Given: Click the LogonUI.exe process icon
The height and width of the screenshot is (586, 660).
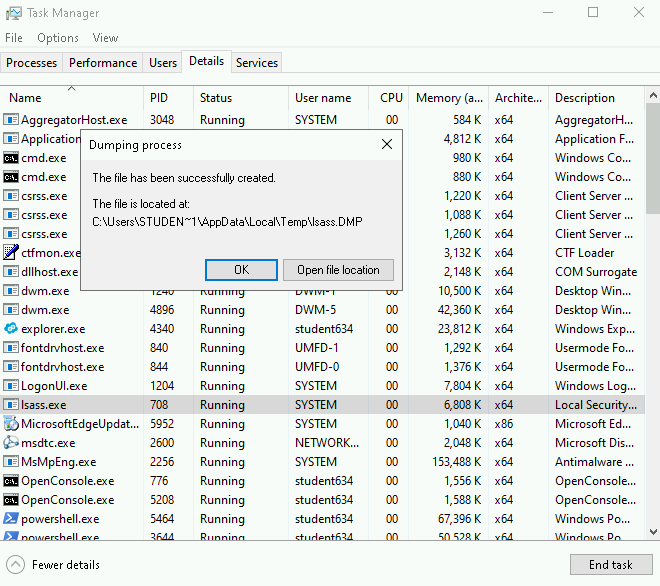Looking at the screenshot, I should click(11, 385).
